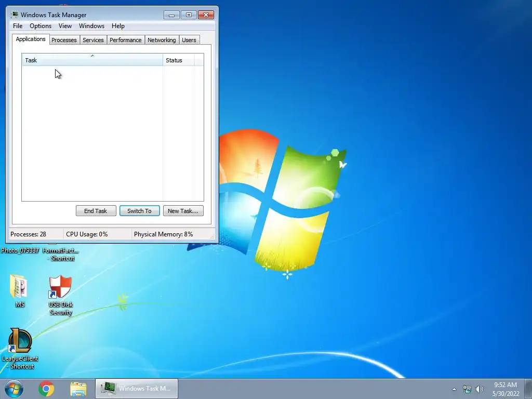Show hidden icons in the system tray
The image size is (532, 399).
(454, 389)
